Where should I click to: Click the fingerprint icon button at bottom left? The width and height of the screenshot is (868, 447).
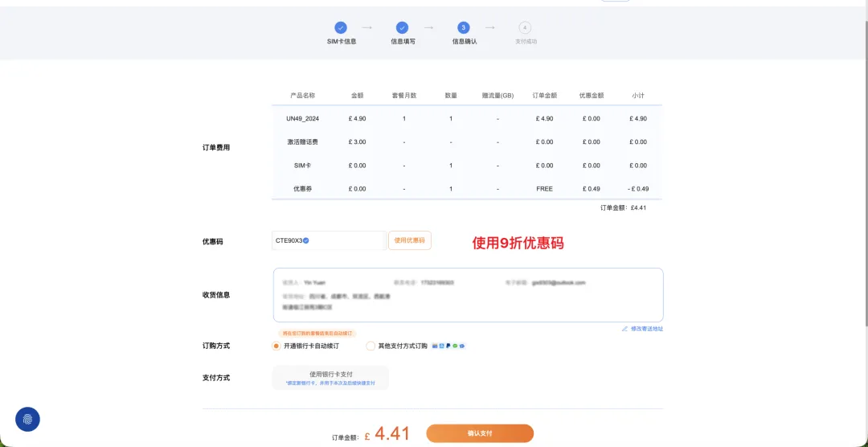pos(27,420)
